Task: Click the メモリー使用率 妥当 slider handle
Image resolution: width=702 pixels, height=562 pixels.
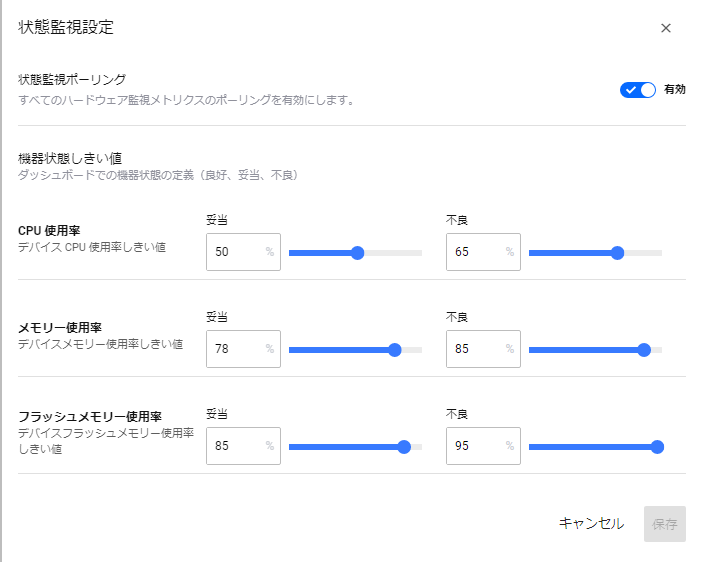Action: point(394,350)
